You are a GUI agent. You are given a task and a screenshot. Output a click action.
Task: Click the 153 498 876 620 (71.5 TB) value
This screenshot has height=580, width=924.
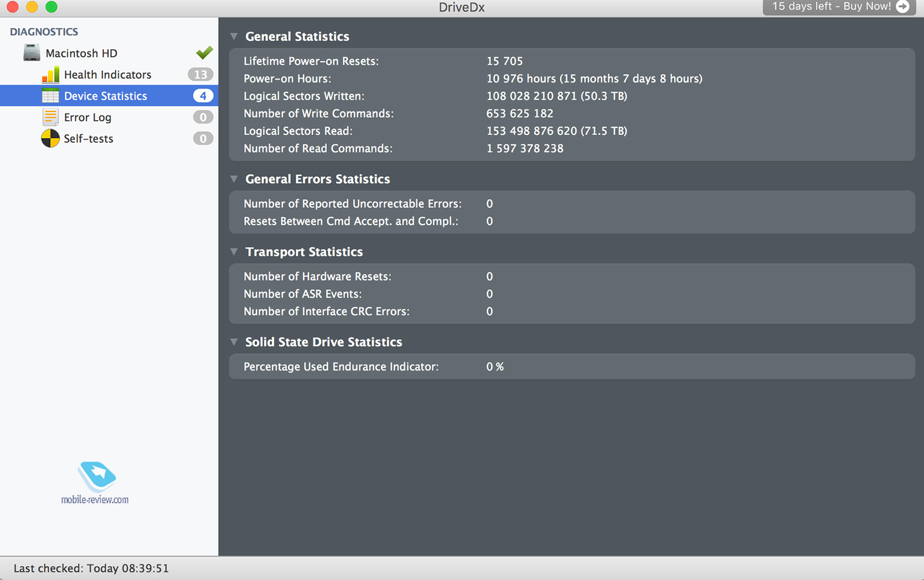click(557, 130)
